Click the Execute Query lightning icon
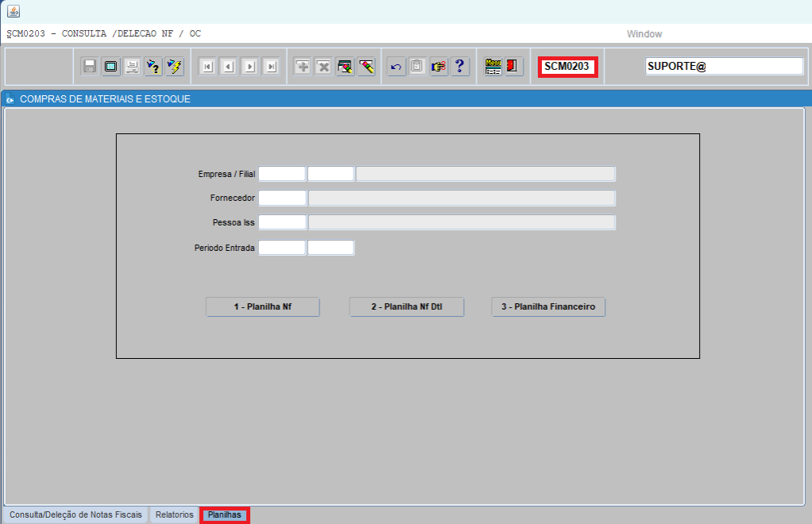Viewport: 812px width, 524px height. (174, 67)
